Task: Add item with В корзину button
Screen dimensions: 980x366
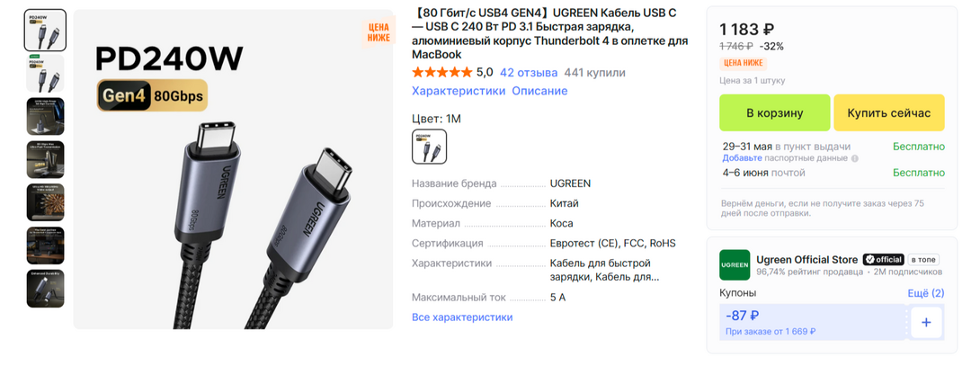Action: [x=774, y=112]
